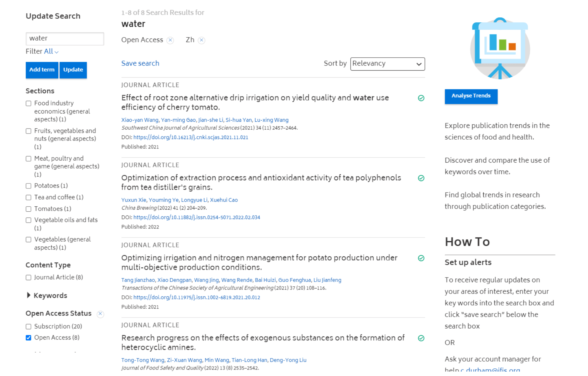Clear the Open Access Status facet

[100, 314]
